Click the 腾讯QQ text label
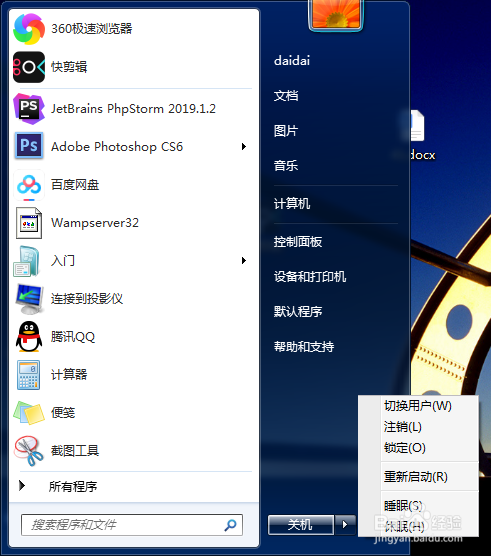The image size is (491, 556). pos(73,337)
